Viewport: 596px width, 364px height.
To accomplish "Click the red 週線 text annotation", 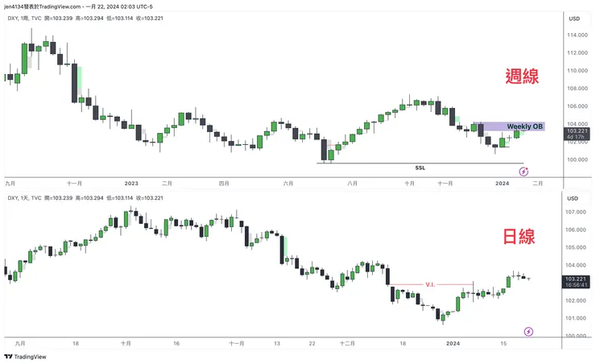I will [x=521, y=77].
